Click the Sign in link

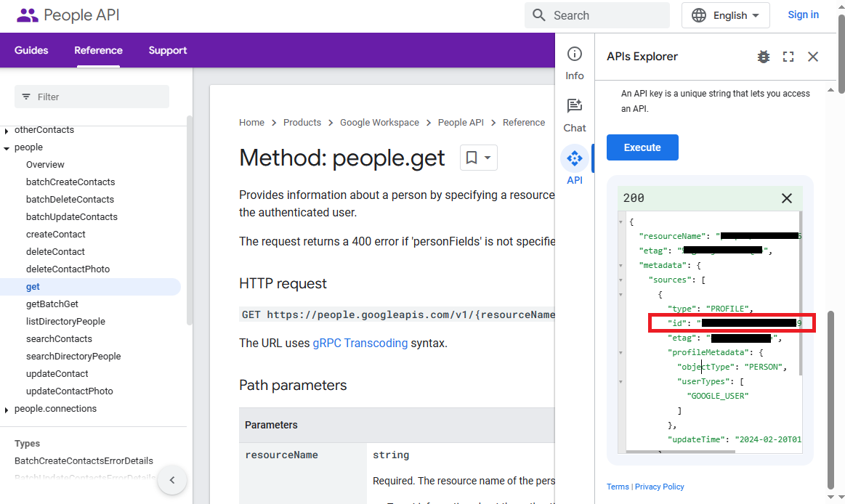coord(803,15)
